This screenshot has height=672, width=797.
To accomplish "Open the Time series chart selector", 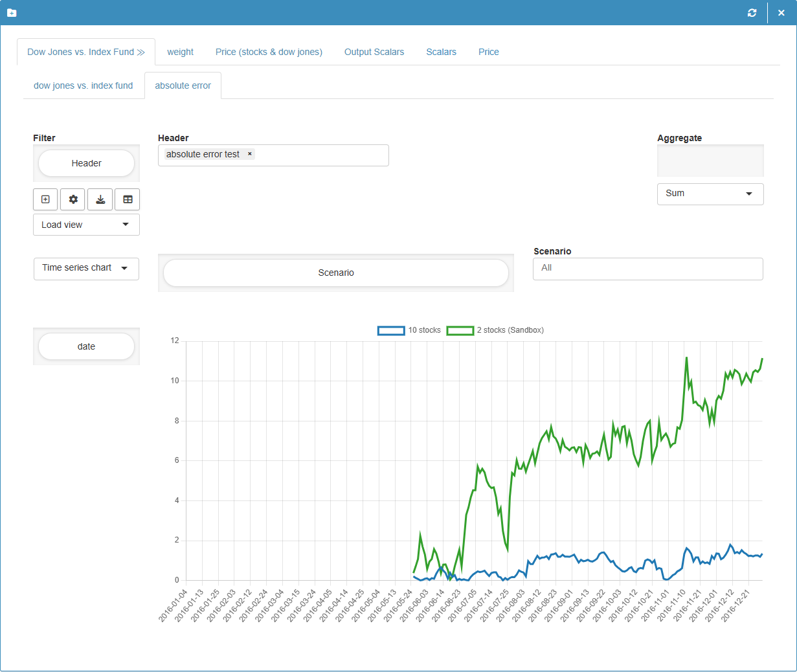I will pos(86,269).
